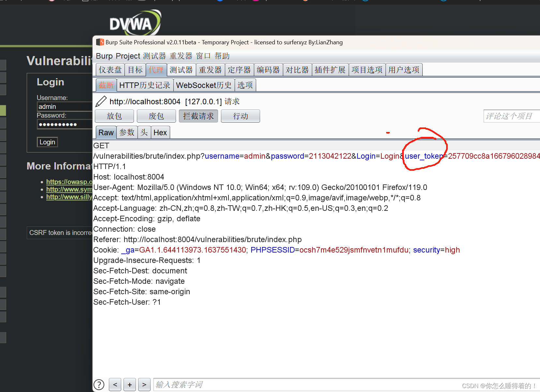Click the 'Sec-Fetch-User: ?1' line

127,302
